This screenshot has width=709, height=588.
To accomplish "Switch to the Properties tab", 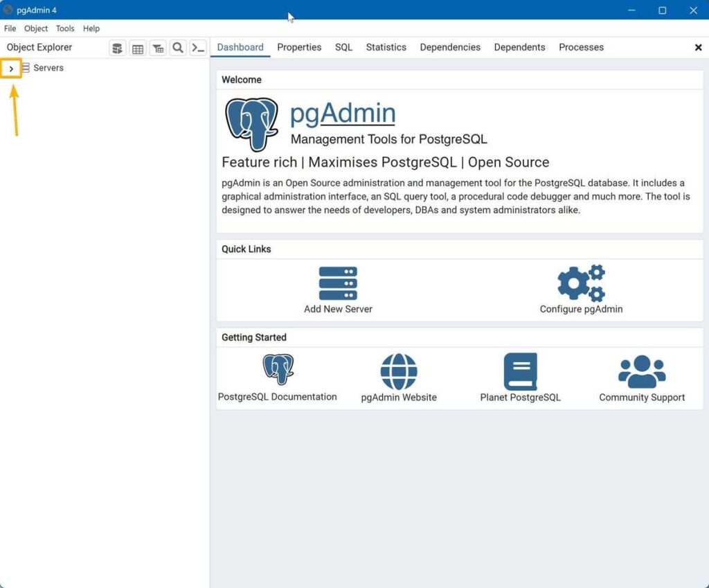I will coord(299,47).
